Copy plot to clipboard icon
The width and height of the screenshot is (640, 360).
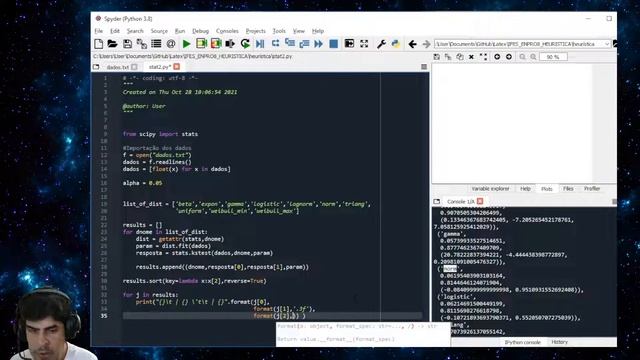click(460, 57)
